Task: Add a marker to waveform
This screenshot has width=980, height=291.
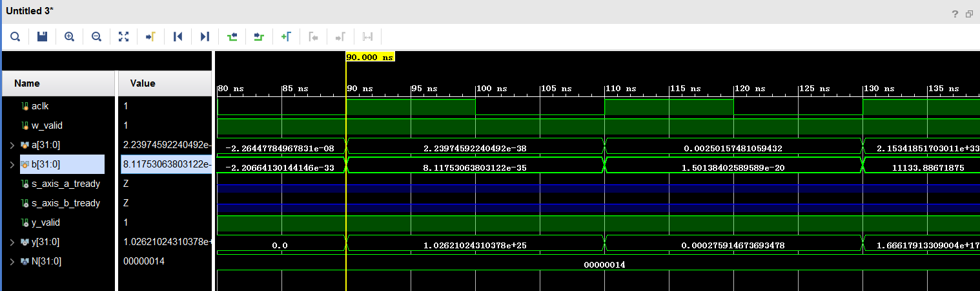Action: pos(286,37)
